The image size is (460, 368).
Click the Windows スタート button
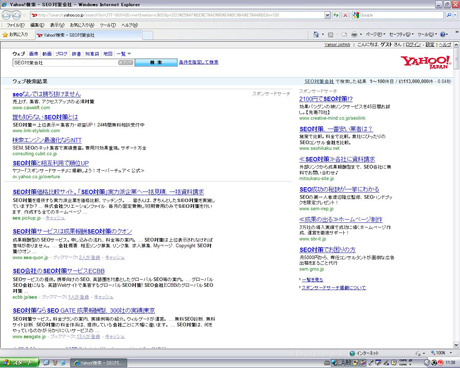tap(19, 363)
